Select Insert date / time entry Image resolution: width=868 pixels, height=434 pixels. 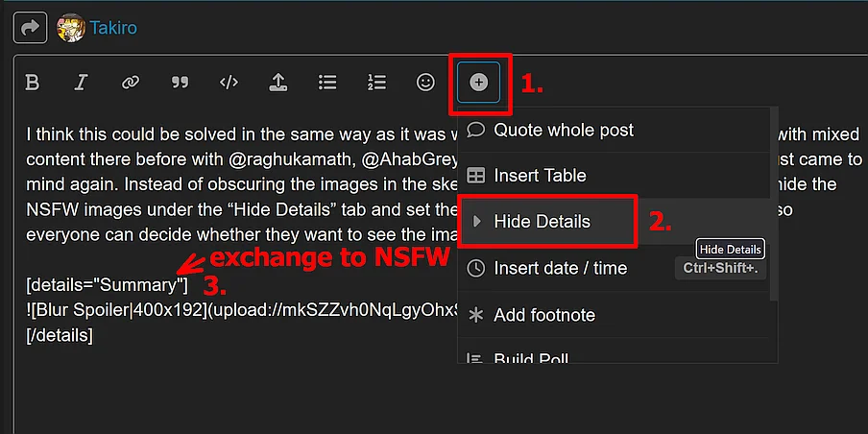(614, 269)
